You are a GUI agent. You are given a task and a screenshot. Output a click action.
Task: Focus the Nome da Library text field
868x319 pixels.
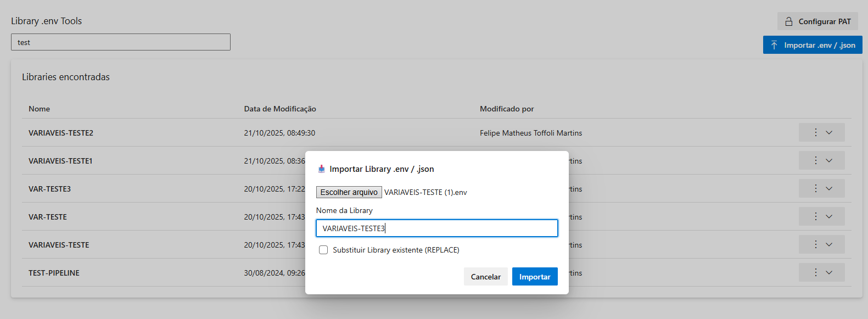(436, 228)
